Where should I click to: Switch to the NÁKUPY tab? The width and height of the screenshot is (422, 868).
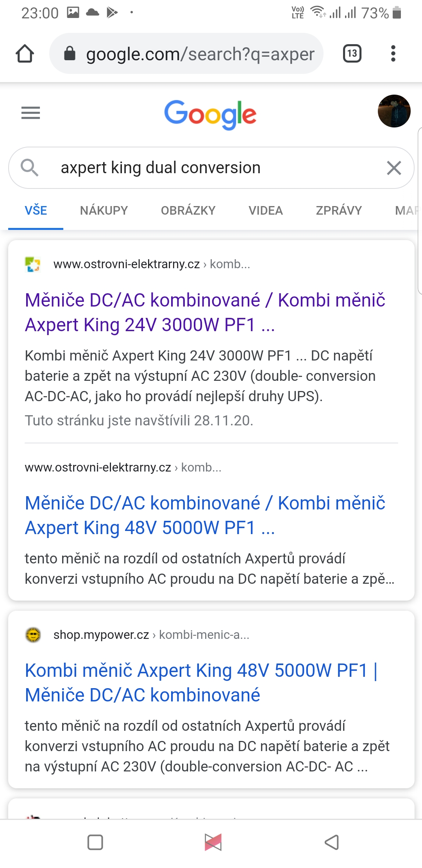(x=104, y=210)
